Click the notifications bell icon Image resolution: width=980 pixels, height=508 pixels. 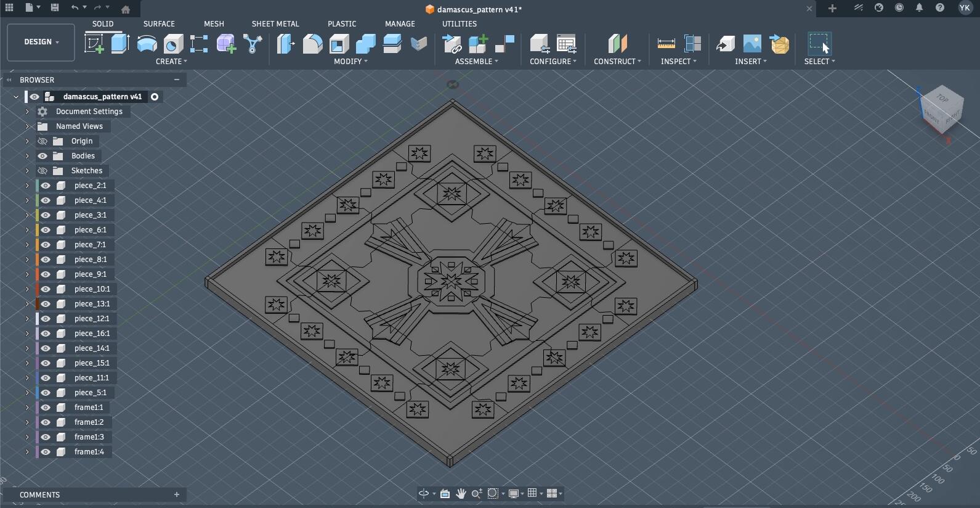(919, 8)
